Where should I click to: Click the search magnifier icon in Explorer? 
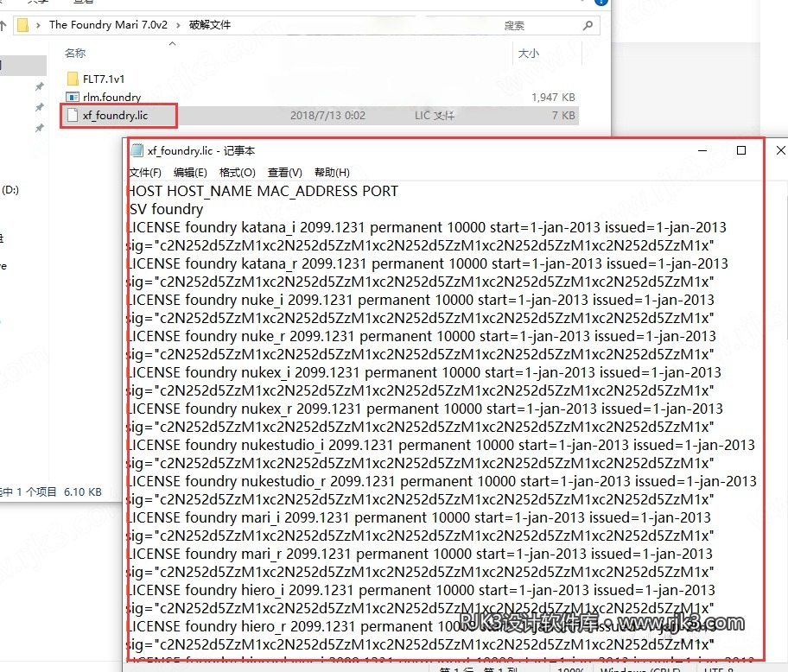[x=588, y=25]
